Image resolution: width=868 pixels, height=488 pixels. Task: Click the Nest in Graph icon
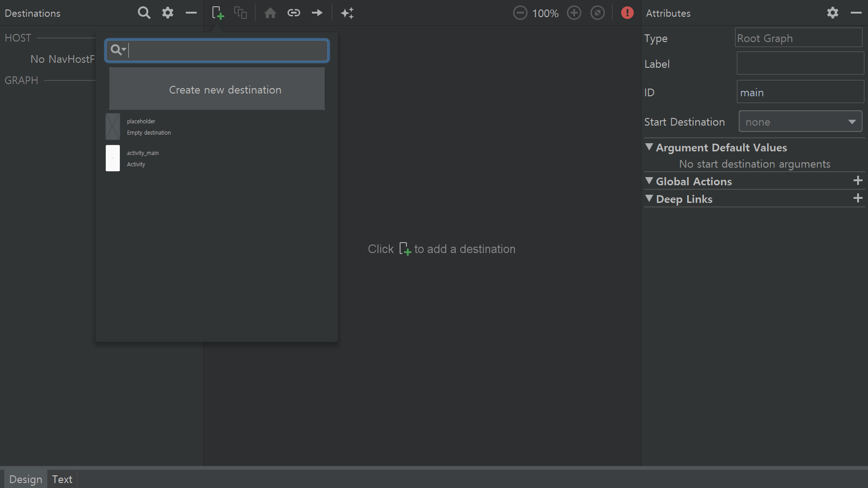(241, 13)
